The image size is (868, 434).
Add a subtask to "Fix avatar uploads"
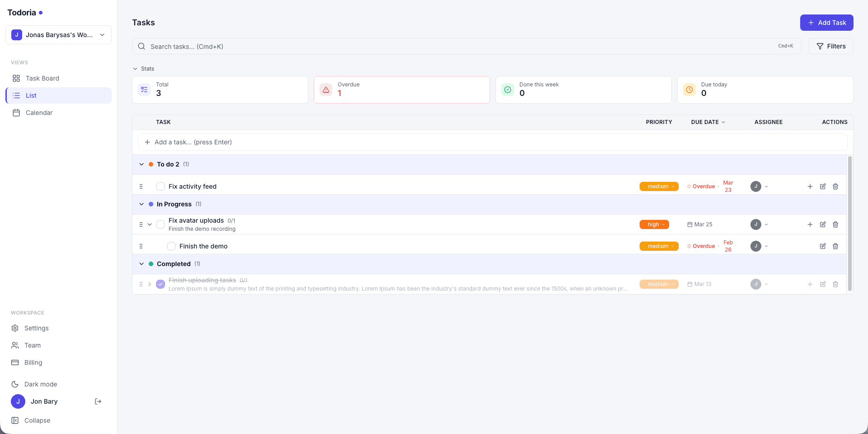pos(810,224)
